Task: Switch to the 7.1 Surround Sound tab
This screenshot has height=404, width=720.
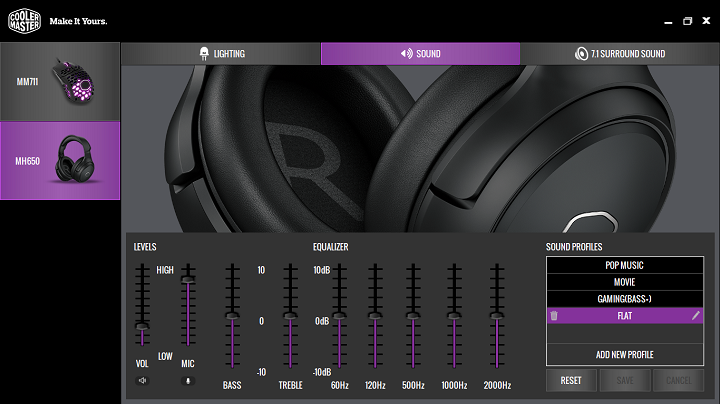Action: tap(619, 54)
